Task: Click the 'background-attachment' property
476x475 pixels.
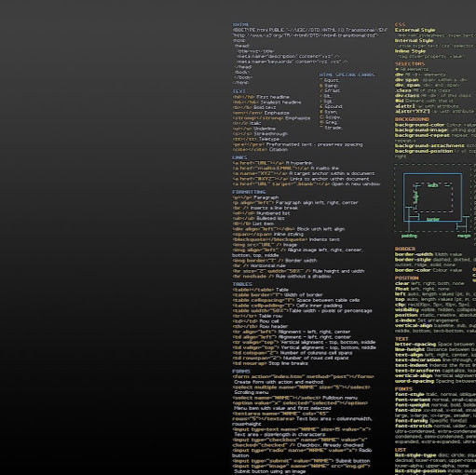Action: 429,146
